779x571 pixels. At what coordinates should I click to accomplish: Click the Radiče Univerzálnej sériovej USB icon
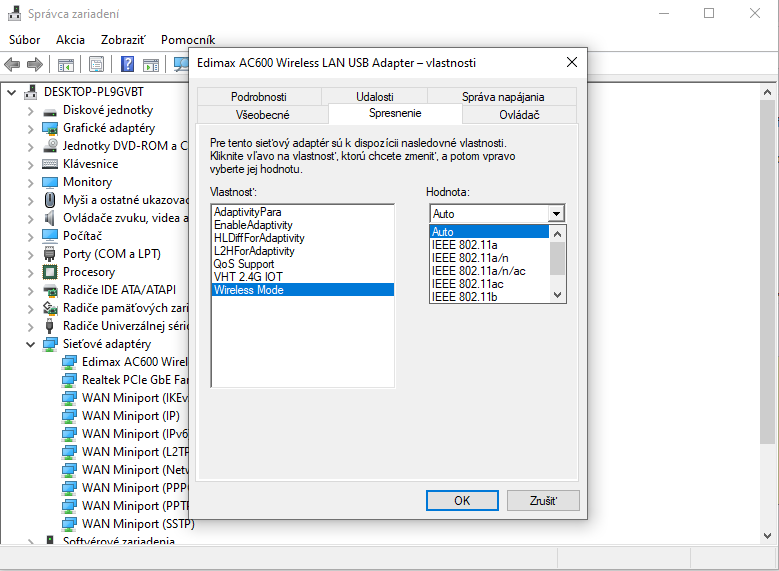pos(49,326)
